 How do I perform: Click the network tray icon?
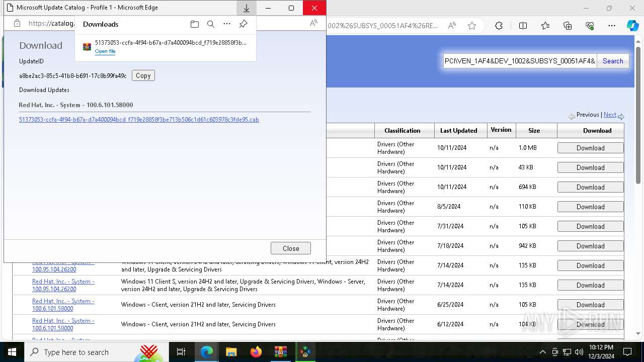(567, 352)
